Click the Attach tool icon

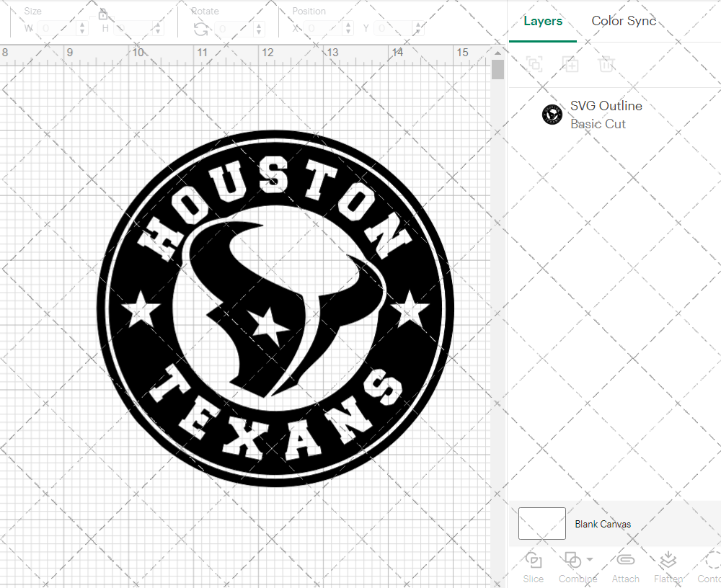click(x=625, y=561)
